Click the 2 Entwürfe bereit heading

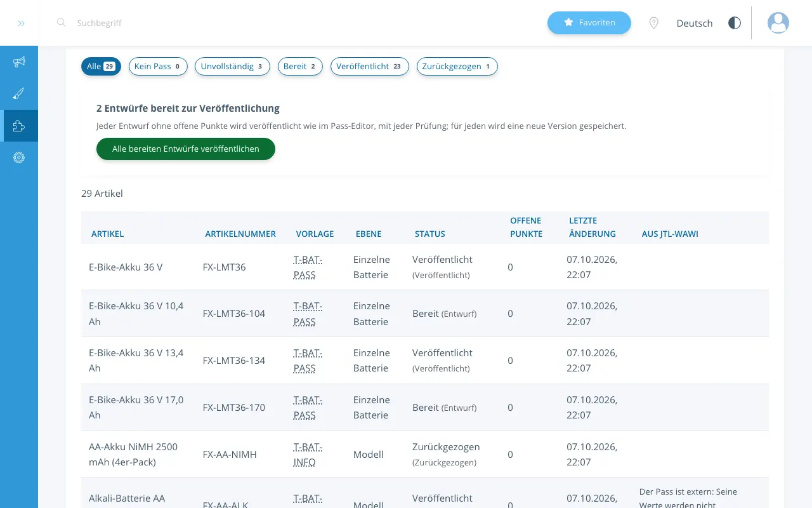pos(188,108)
